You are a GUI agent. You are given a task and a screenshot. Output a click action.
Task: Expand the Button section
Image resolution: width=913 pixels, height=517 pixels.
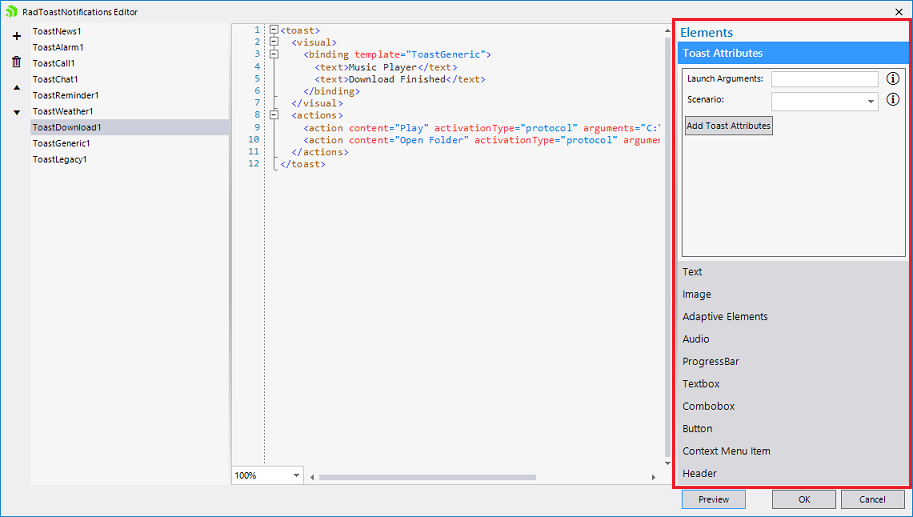pyautogui.click(x=793, y=429)
